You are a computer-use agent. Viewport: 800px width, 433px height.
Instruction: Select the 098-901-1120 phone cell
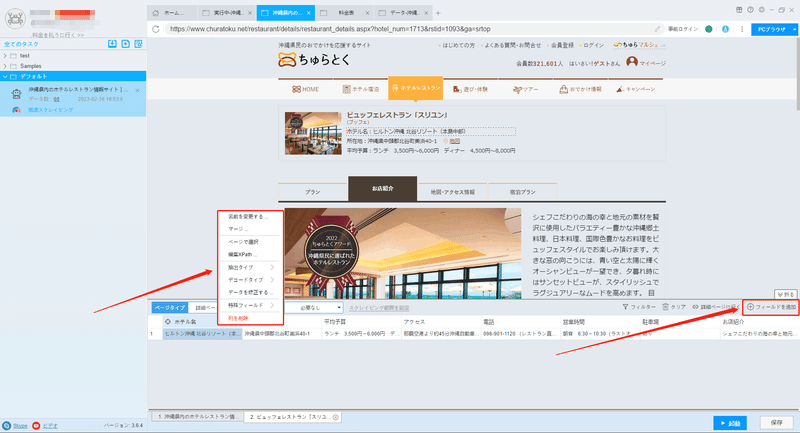[x=520, y=334]
